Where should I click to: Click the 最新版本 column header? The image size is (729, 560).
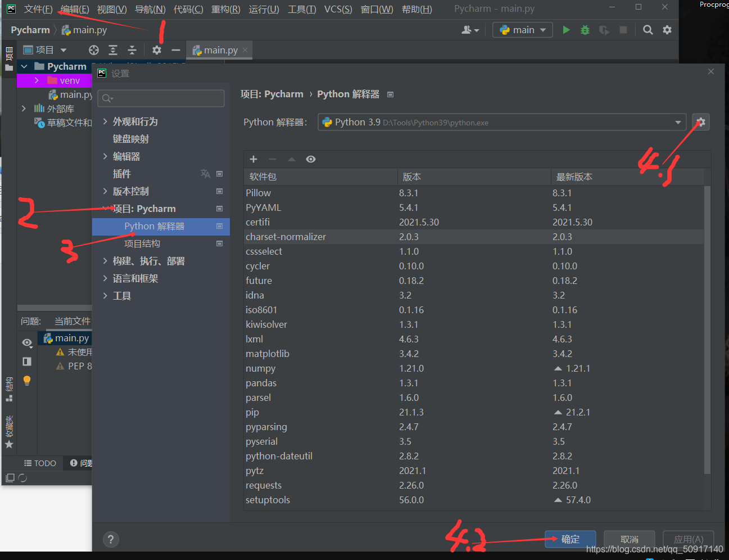(627, 177)
